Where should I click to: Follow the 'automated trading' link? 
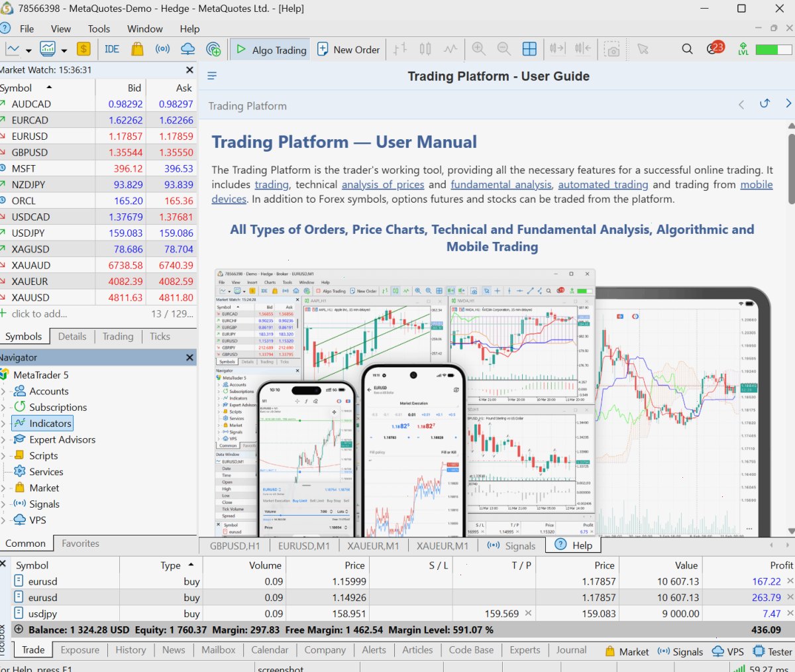tap(603, 185)
